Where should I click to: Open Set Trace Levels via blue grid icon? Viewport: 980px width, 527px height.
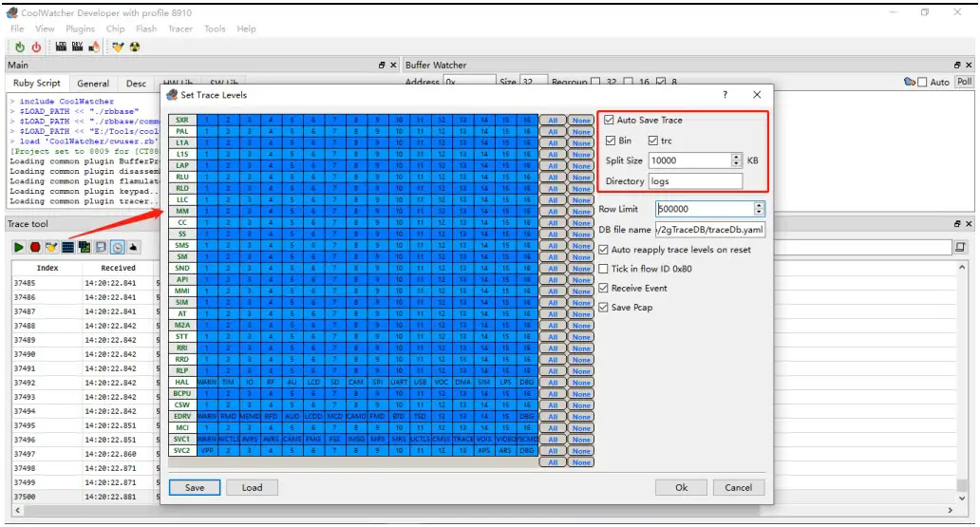click(x=67, y=248)
